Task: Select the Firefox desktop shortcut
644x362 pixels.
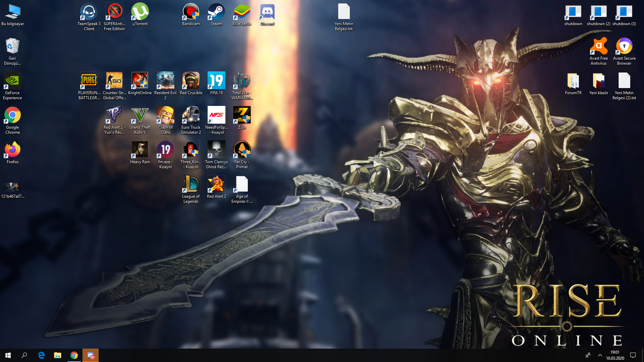Action: tap(13, 153)
